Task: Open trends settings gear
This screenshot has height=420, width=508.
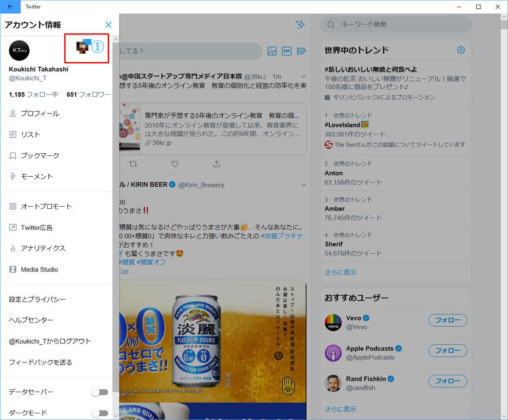Action: (461, 50)
